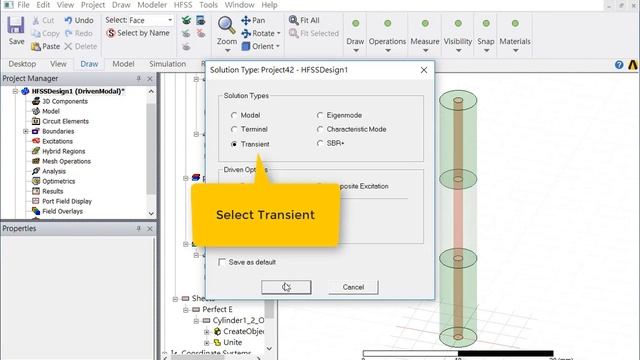Select the SBR+ solution type radio

click(320, 143)
